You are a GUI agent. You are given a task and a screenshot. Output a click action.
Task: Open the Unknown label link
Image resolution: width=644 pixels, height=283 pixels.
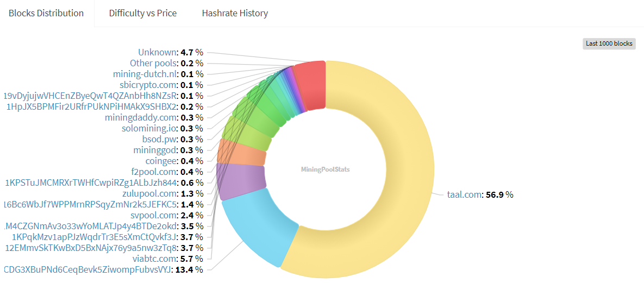pos(157,52)
